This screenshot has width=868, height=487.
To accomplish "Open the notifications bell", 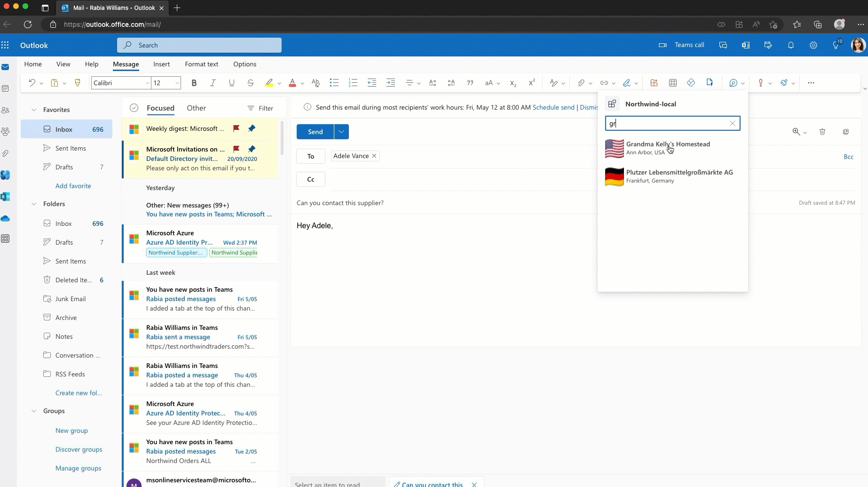I will [x=791, y=45].
